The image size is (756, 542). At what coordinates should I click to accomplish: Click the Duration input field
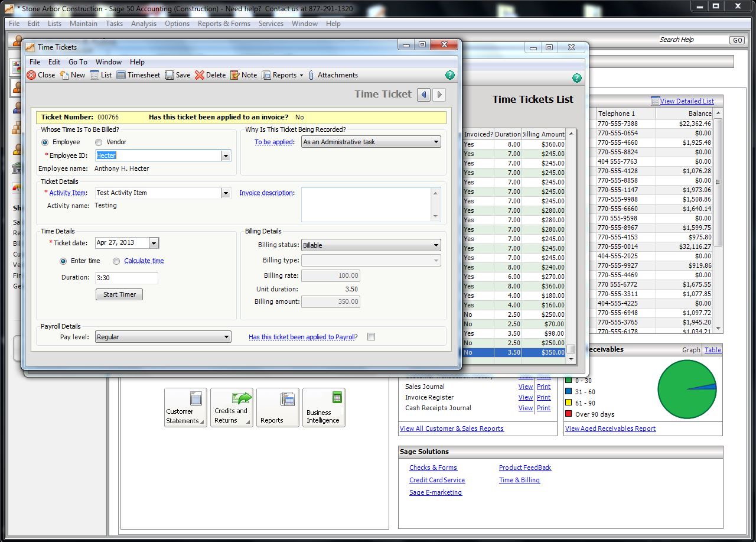click(128, 277)
